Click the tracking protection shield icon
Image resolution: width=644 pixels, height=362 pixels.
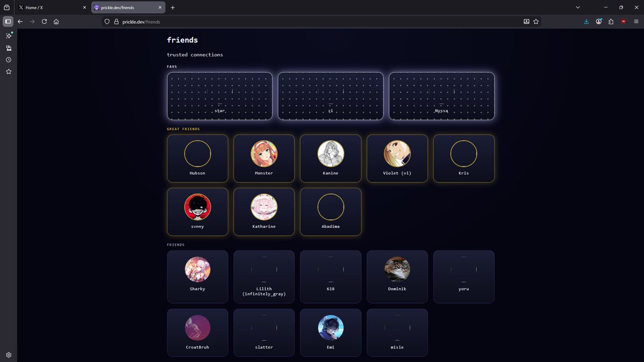point(107,21)
